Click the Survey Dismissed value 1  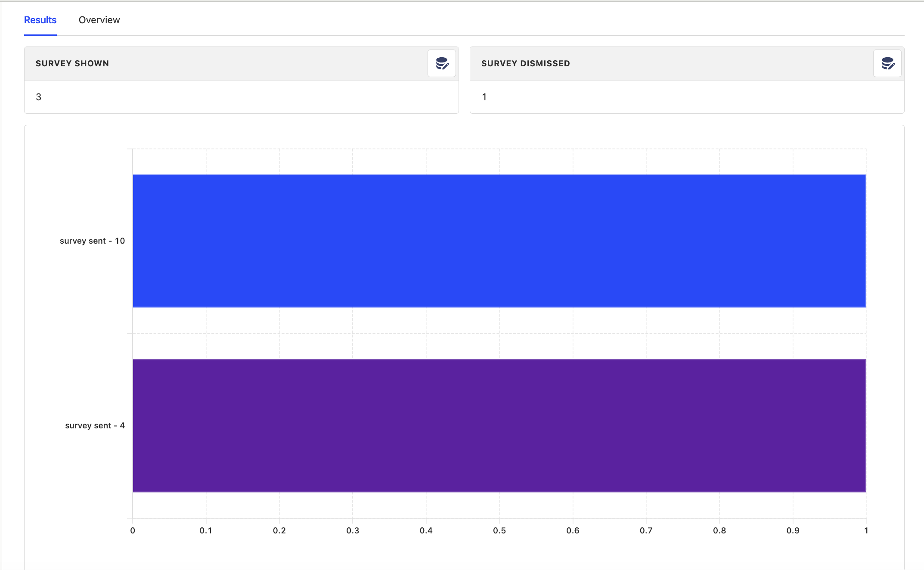(485, 97)
